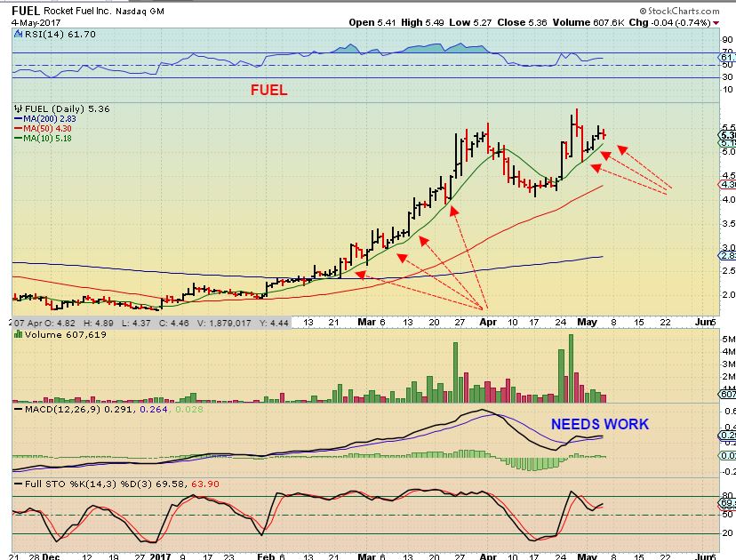Click the Nasdaq GM exchange label
736x560 pixels.
click(140, 12)
